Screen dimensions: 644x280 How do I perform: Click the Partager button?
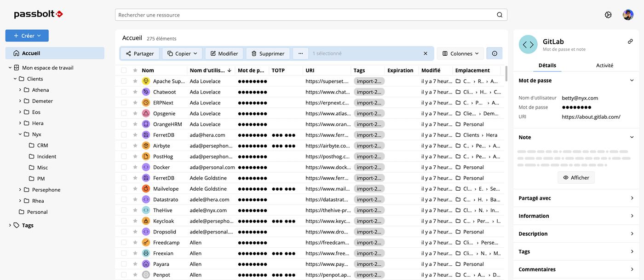pos(140,53)
